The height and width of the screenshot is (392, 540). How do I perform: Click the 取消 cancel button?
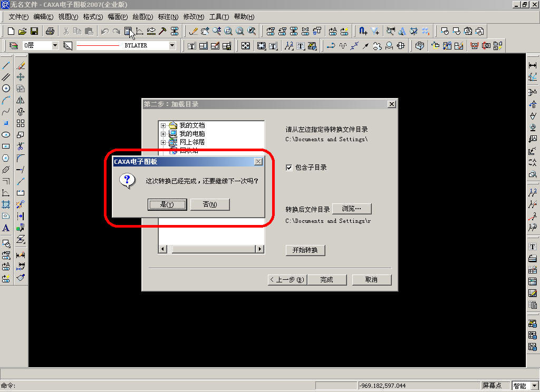pyautogui.click(x=372, y=280)
